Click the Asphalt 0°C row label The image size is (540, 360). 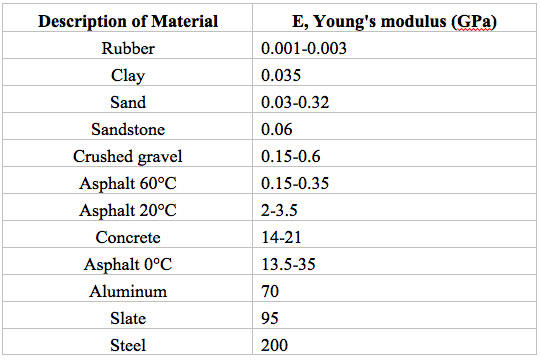coord(128,264)
